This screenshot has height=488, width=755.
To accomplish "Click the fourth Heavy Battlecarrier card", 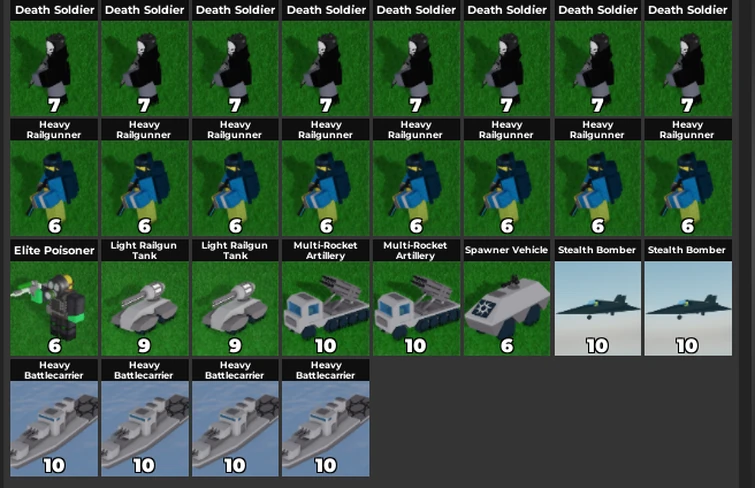I will coord(325,418).
